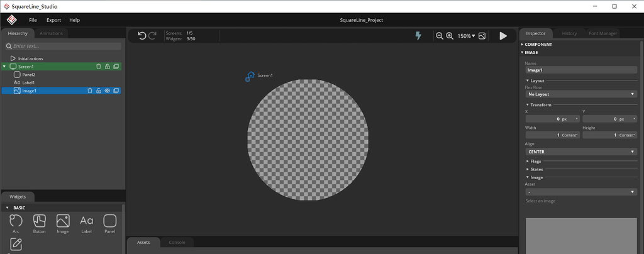644x254 pixels.
Task: Click the round checkered screen canvas
Action: [x=308, y=140]
